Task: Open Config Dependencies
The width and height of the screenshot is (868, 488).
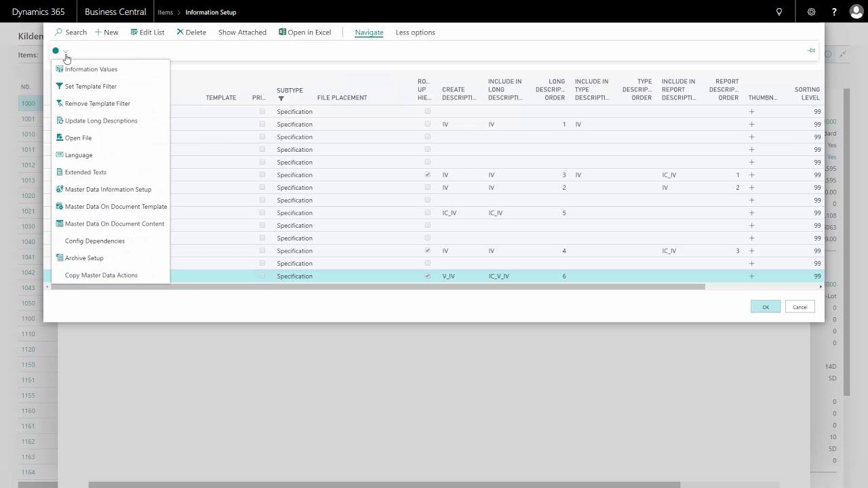Action: [95, 241]
